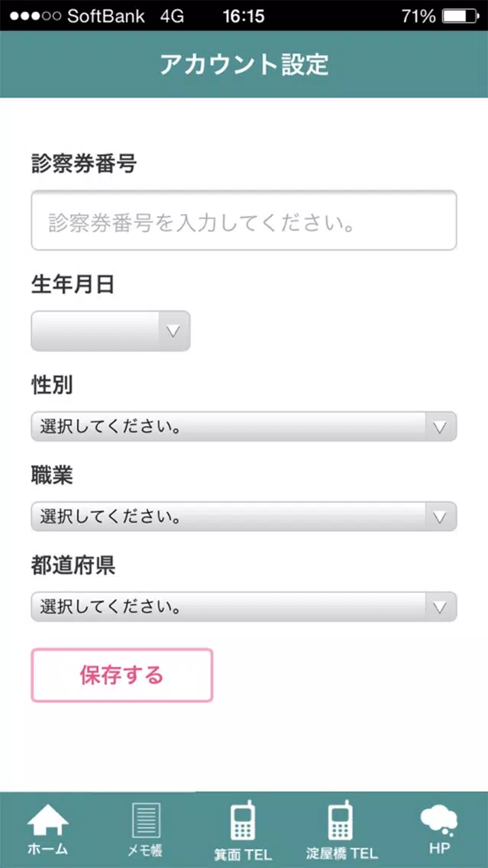Tap the Home house icon
Viewport: 488px width, 868px height.
point(47,821)
